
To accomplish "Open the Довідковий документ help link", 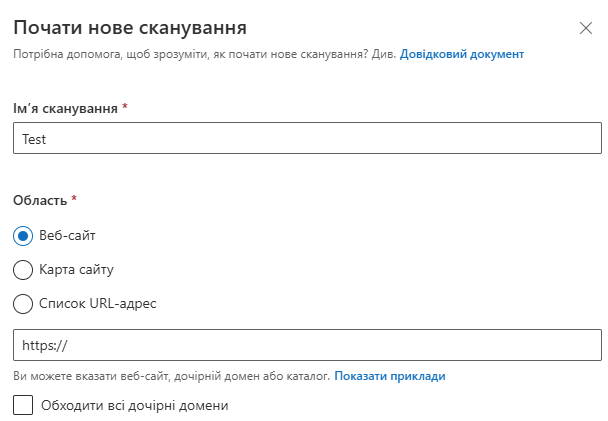I will point(462,54).
